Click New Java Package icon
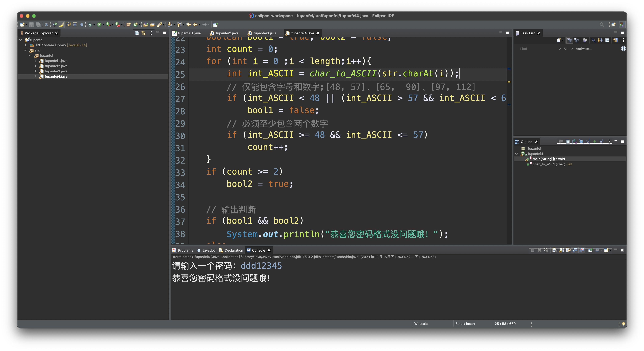The width and height of the screenshot is (644, 351). coord(129,25)
